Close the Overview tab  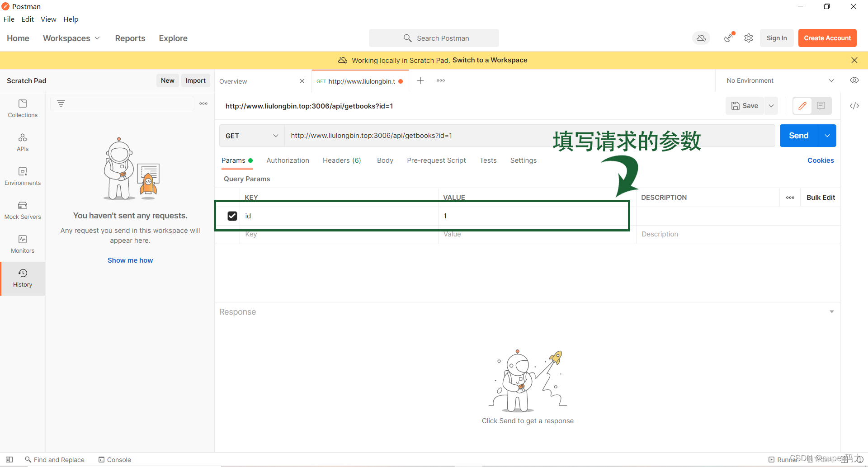302,81
